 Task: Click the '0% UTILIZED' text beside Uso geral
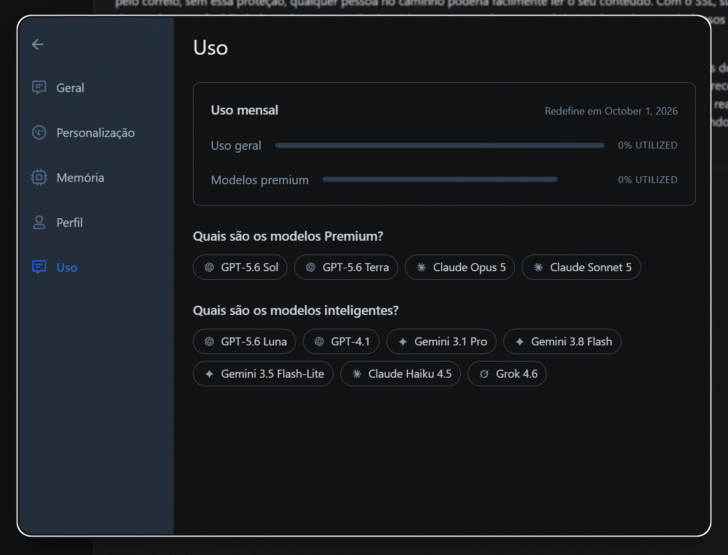(x=647, y=145)
